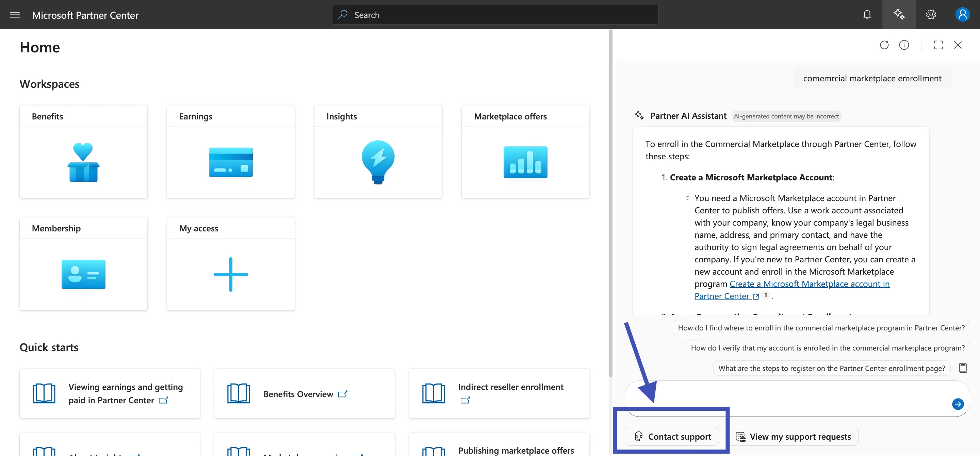
Task: Open the Earnings workspace card icon
Action: [x=231, y=162]
